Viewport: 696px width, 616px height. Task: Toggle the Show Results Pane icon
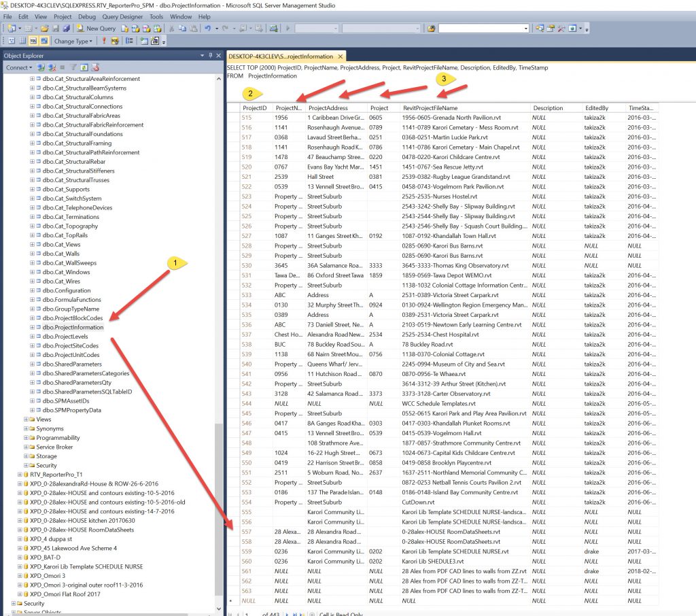(x=43, y=41)
